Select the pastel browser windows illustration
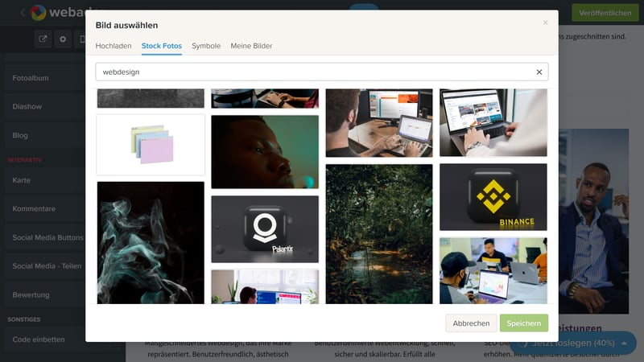Viewport: 644px width, 362px height. pos(151,145)
